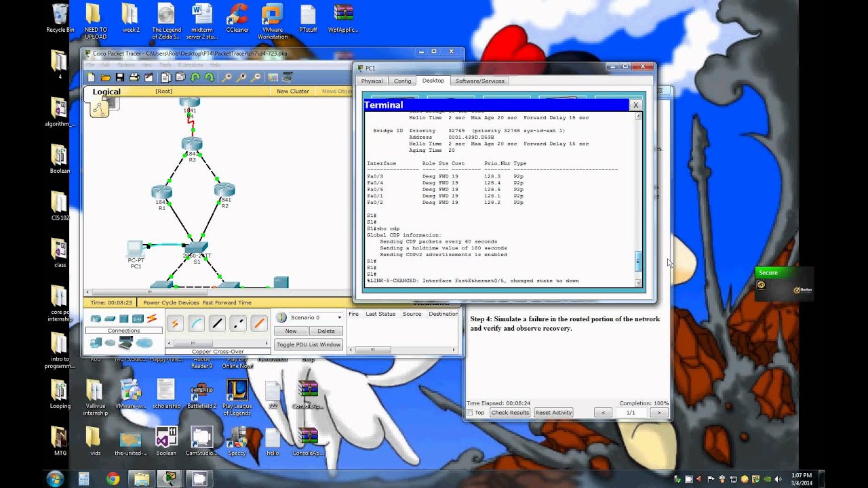Zoom in with the magnifier plus icon

[x=227, y=77]
